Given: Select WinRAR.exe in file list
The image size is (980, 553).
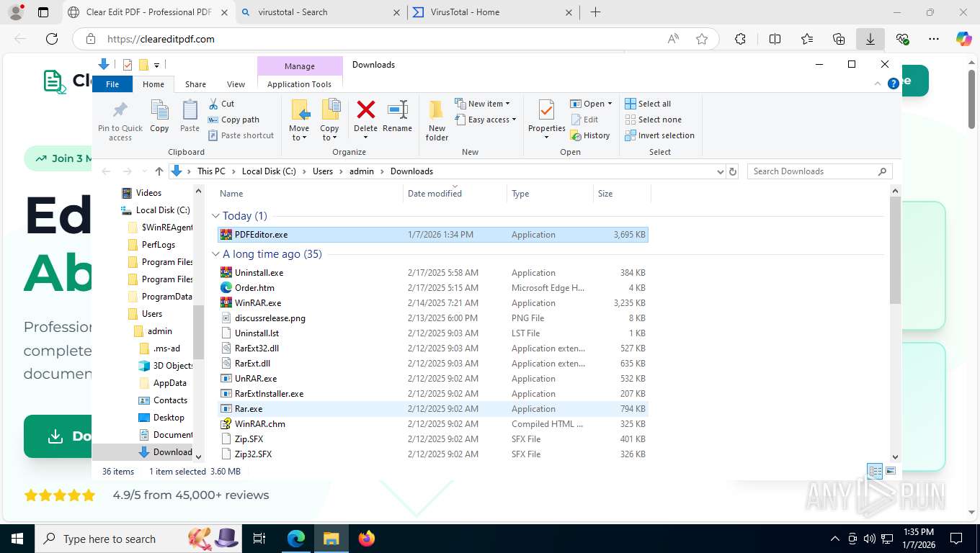Looking at the screenshot, I should 432,303.
